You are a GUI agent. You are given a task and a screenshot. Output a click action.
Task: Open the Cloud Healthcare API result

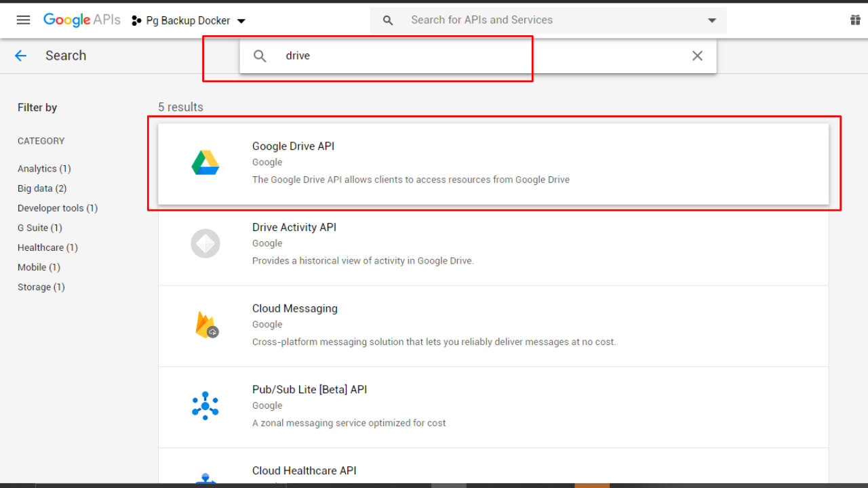pos(493,466)
